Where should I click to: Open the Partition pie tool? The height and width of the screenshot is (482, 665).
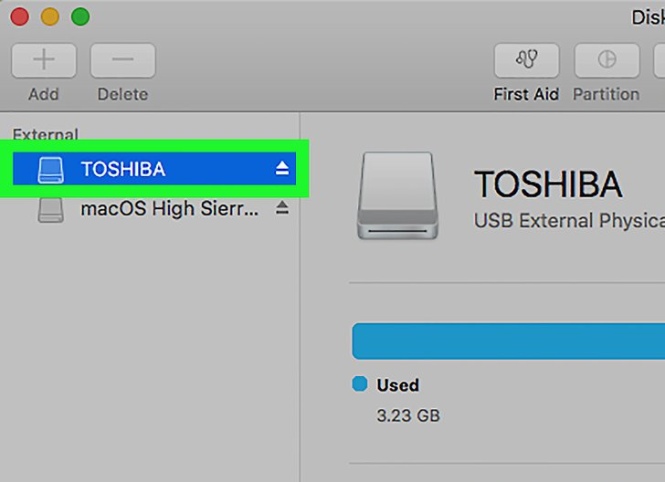pos(606,60)
